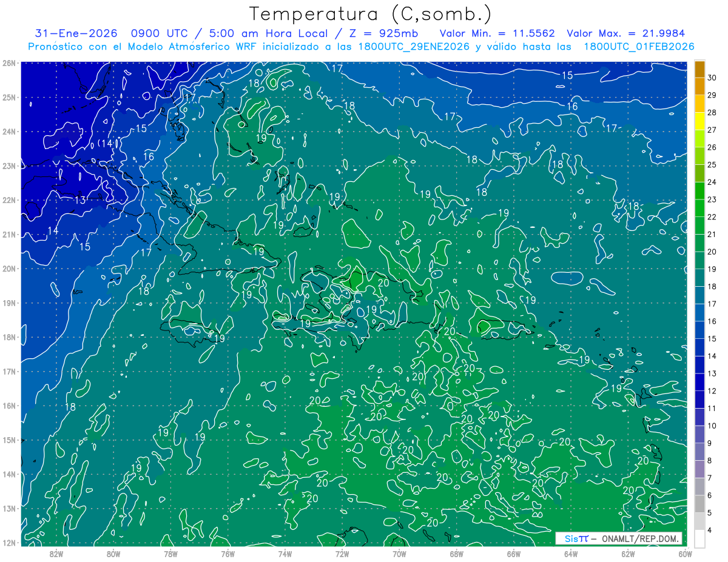Click the orange top swatch above 30
The width and height of the screenshot is (728, 562).
[699, 69]
